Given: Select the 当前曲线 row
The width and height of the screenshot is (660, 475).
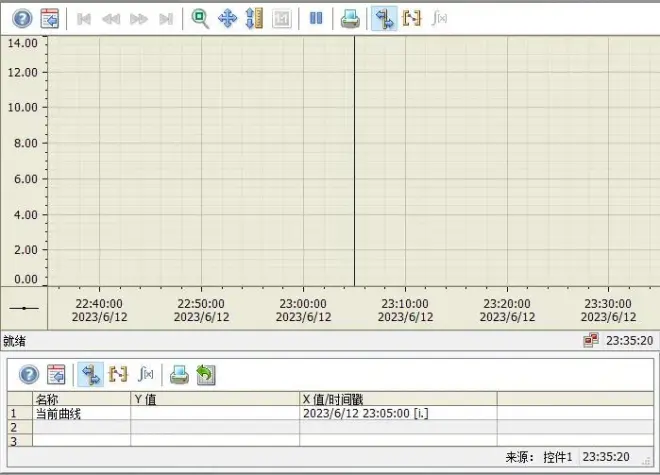Looking at the screenshot, I should pos(330,413).
